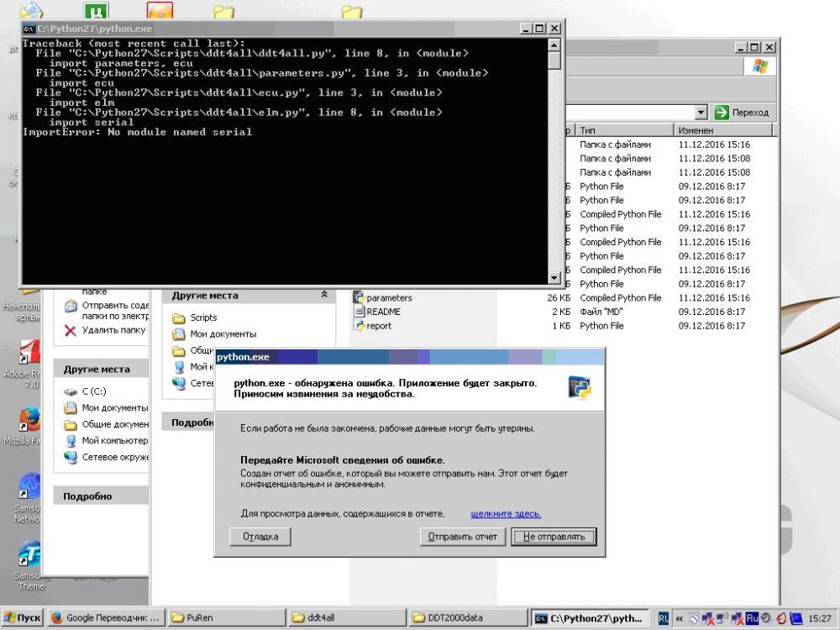Click the taskbar clock showing 15:27

(x=820, y=618)
